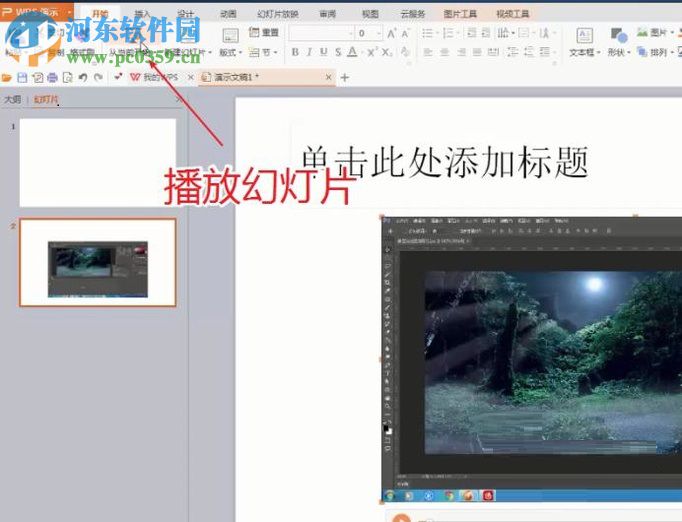Open the 云服务 (Cloud) ribbon tab
The image size is (682, 522).
point(412,13)
